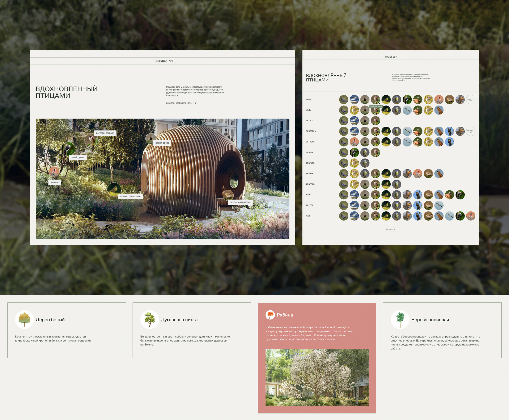
Task: Click the Дерен белый tree icon
Action: pos(24,319)
